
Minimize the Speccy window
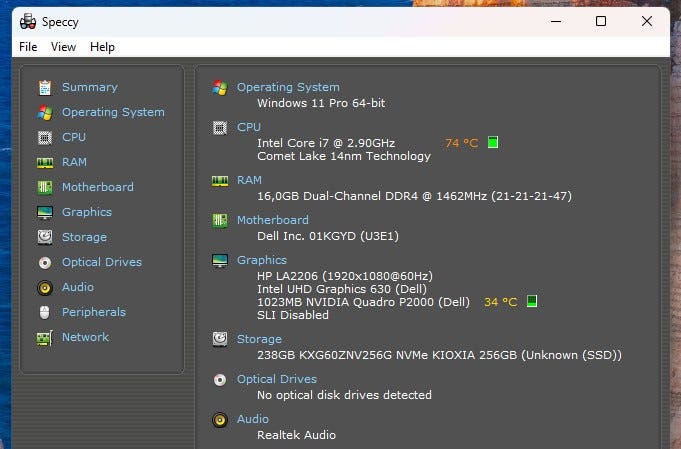pos(556,21)
